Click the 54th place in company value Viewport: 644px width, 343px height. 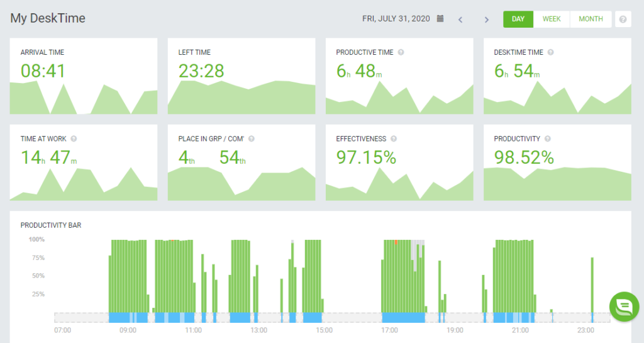[233, 157]
